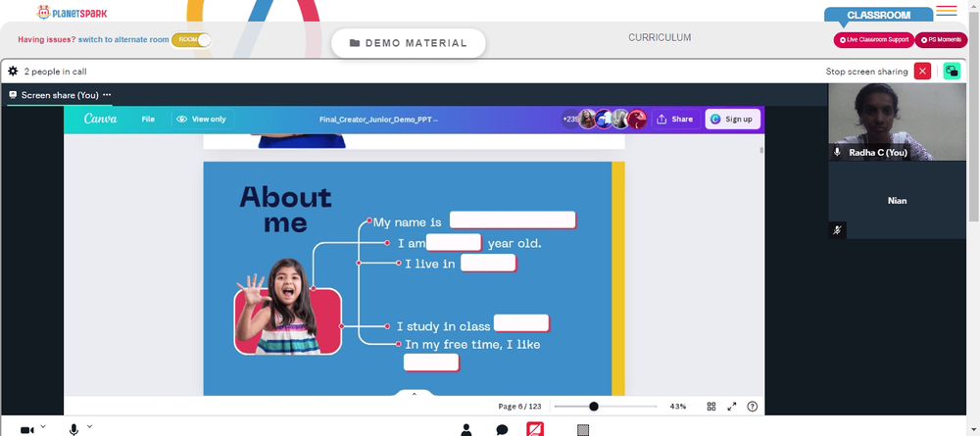Click red X to stop screen sharing
This screenshot has height=436, width=980.
[922, 72]
